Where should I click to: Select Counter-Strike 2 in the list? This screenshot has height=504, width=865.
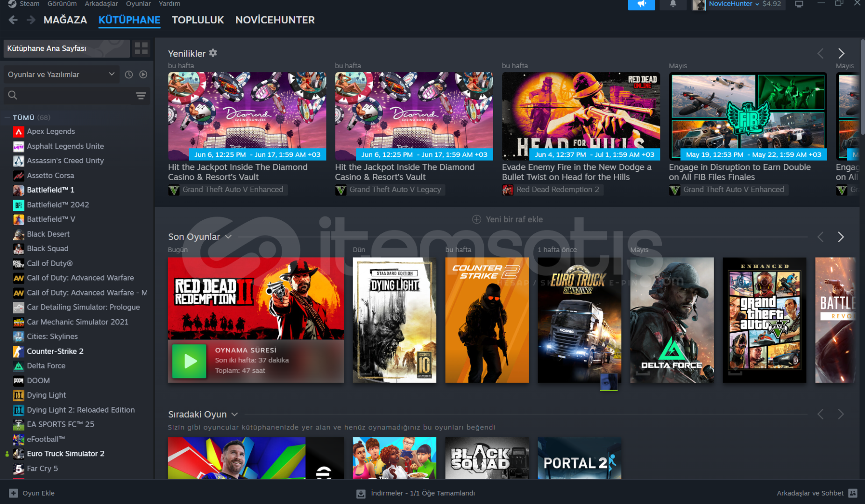click(x=55, y=351)
